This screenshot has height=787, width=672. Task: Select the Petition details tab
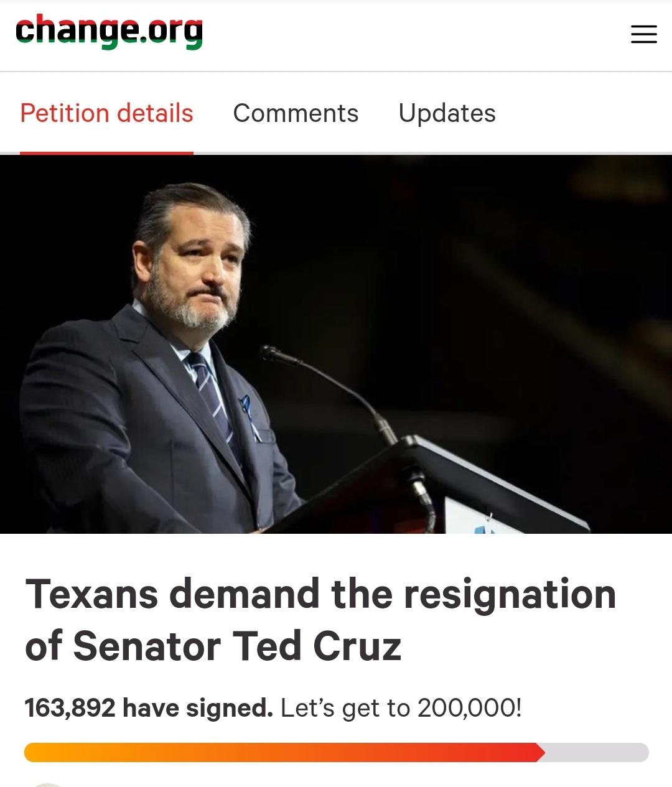(106, 113)
